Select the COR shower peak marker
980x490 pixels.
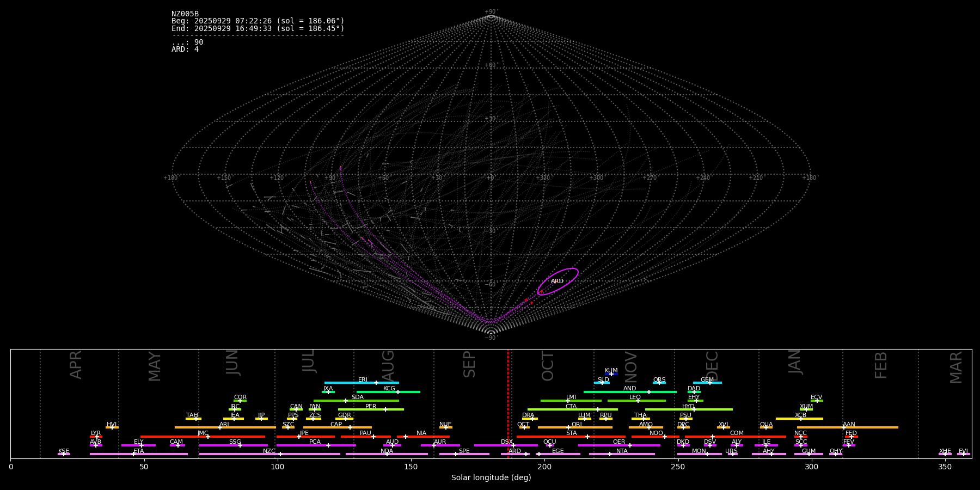[x=240, y=401]
